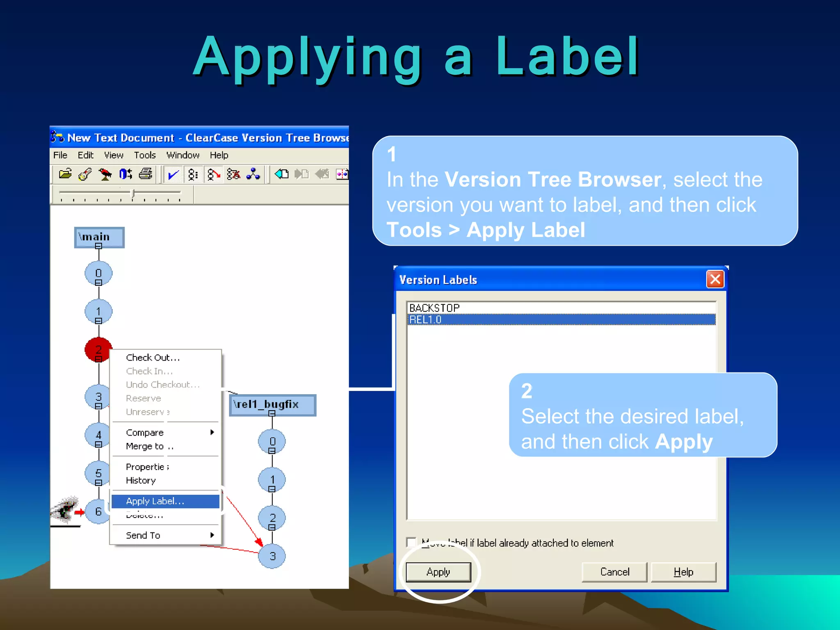The width and height of the screenshot is (840, 630).
Task: Toggle the merge arrows display toolbar button
Action: click(214, 175)
